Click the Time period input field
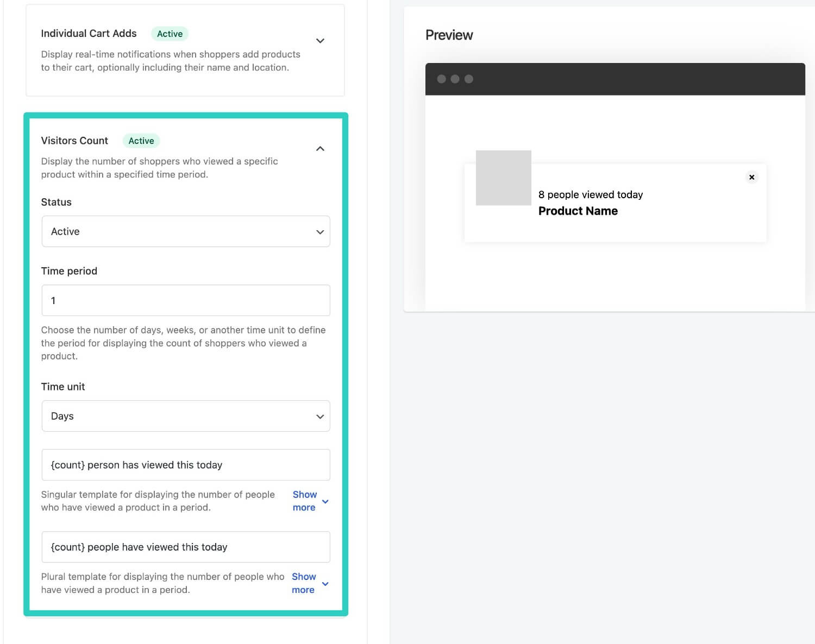Screen dimensions: 815x644 tap(186, 300)
